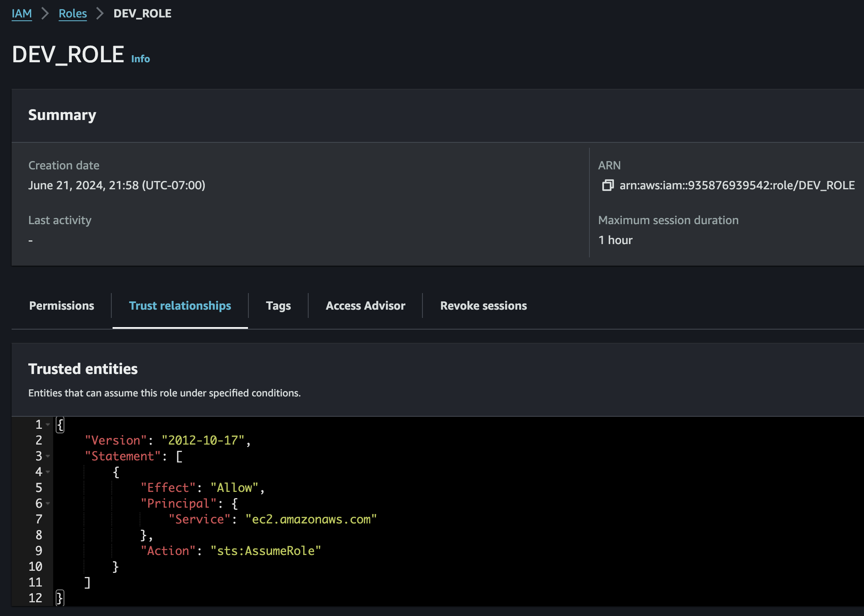Viewport: 864px width, 616px height.
Task: Collapse the Principal object fold arrow on line 6
Action: click(48, 504)
